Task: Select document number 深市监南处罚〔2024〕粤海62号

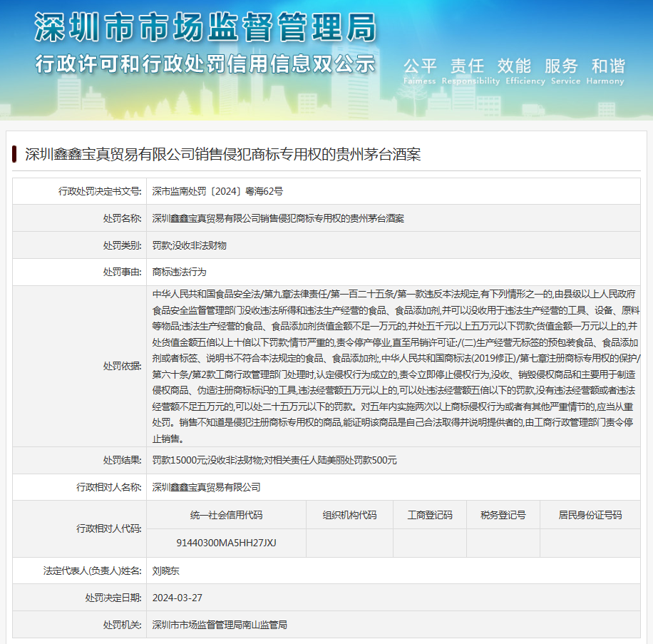Action: (217, 191)
